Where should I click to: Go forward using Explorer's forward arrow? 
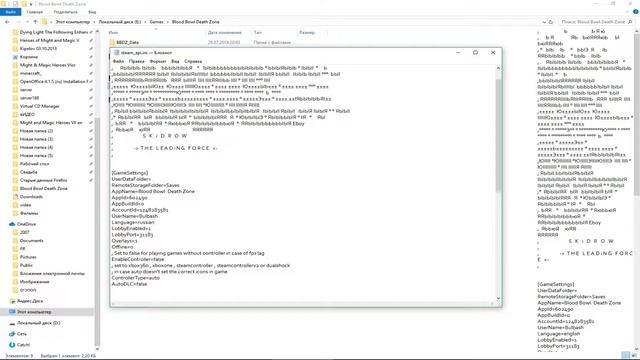pyautogui.click(x=18, y=22)
